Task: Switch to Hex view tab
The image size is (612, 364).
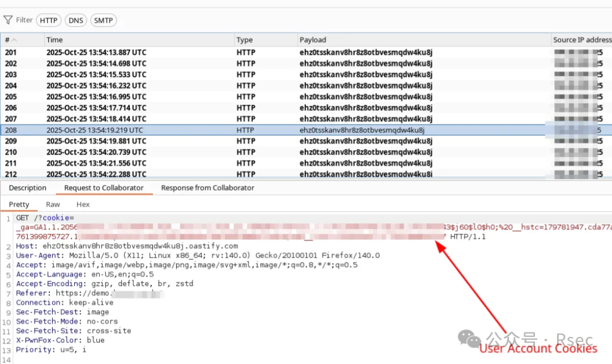Action: point(83,204)
